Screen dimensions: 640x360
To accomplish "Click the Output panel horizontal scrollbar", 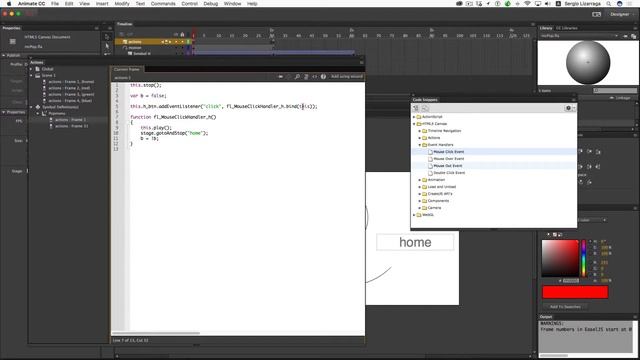I will pos(555,356).
